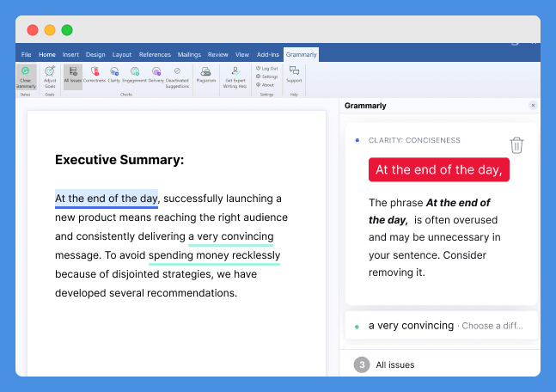Click the Close Grammarly ribbon icon

click(26, 77)
